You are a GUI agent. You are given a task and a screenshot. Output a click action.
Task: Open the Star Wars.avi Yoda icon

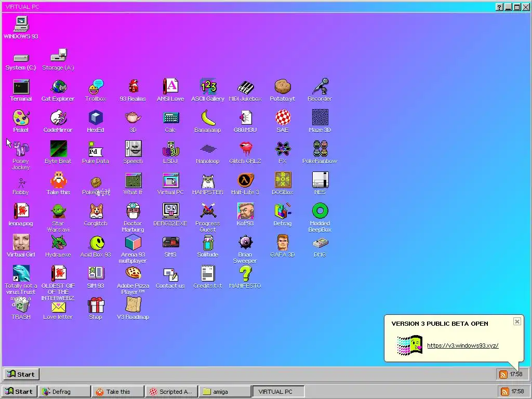58,218
